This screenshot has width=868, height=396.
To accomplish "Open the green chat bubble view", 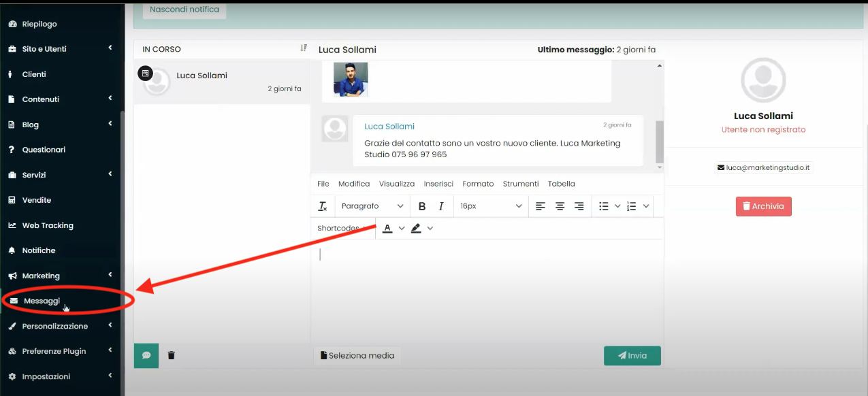I will (146, 355).
